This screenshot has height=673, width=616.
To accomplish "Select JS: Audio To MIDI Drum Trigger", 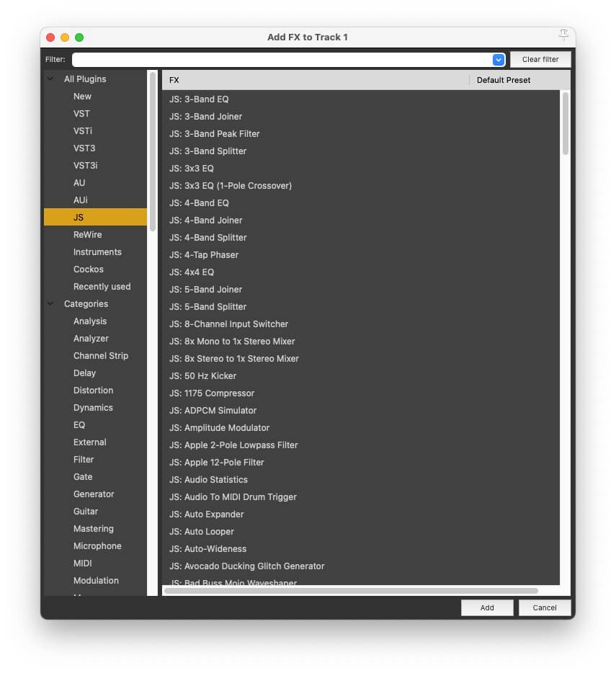I will [x=233, y=497].
